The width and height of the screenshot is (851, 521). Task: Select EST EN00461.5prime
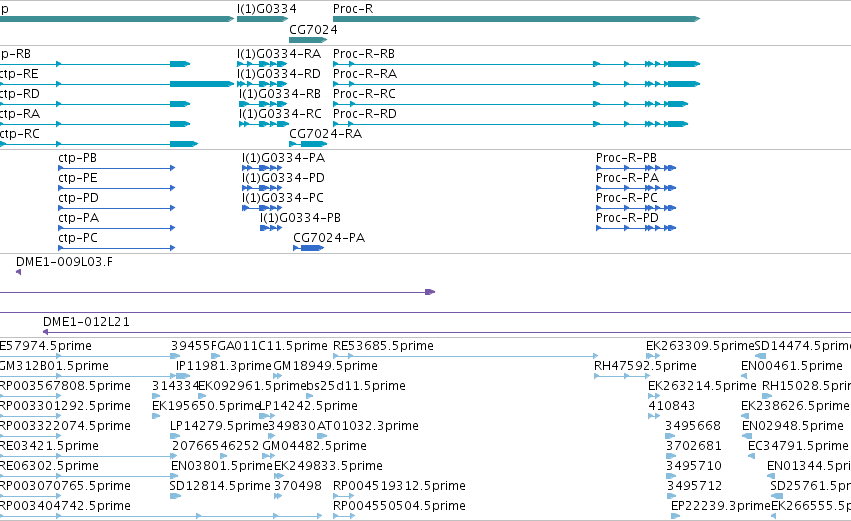792,366
